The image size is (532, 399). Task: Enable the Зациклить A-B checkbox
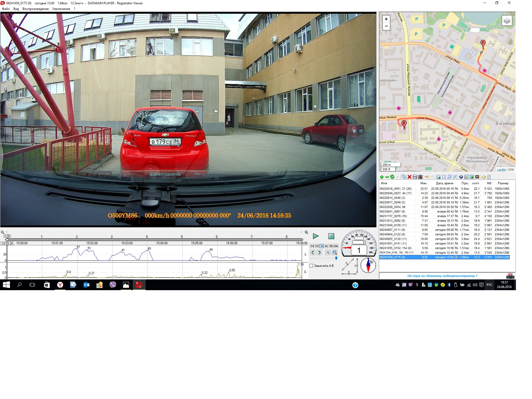pos(311,266)
